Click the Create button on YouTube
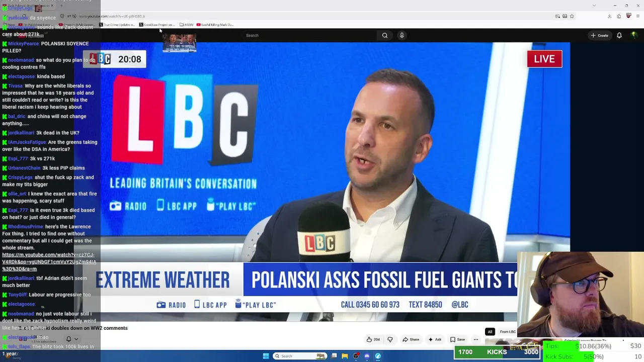This screenshot has width=644, height=362. click(600, 35)
